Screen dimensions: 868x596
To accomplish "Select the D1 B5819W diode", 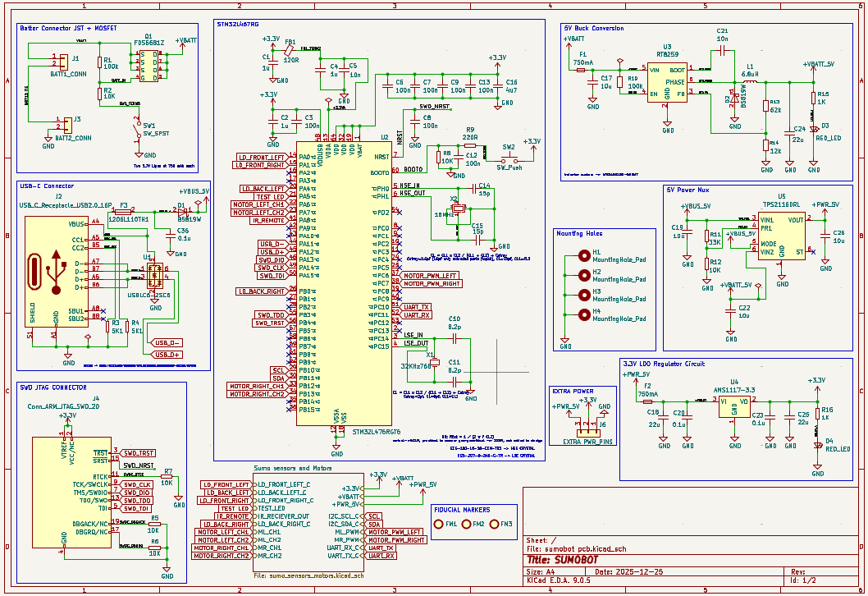I will point(183,210).
